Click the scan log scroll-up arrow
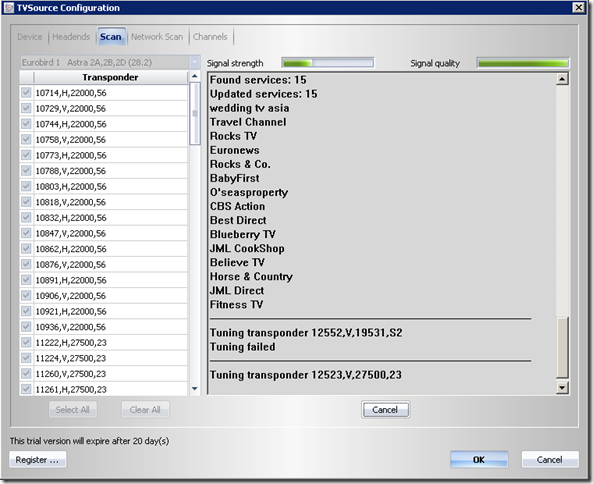 [x=562, y=79]
